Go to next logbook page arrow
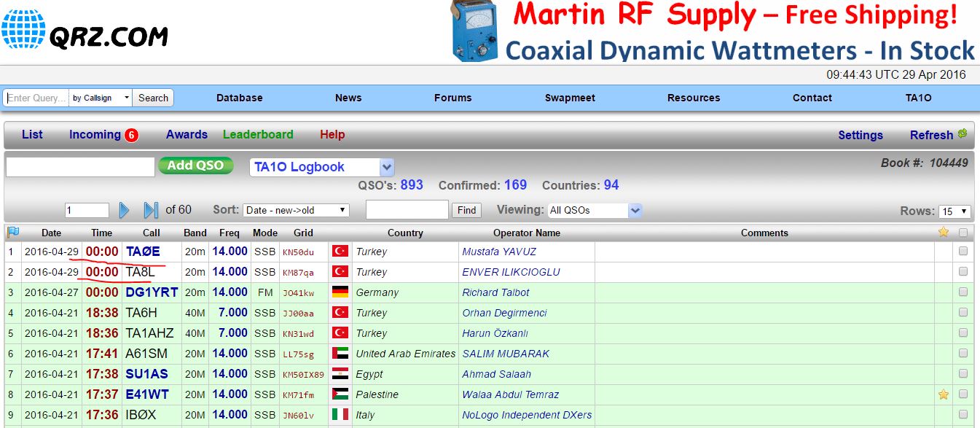The width and height of the screenshot is (980, 428). pos(124,210)
